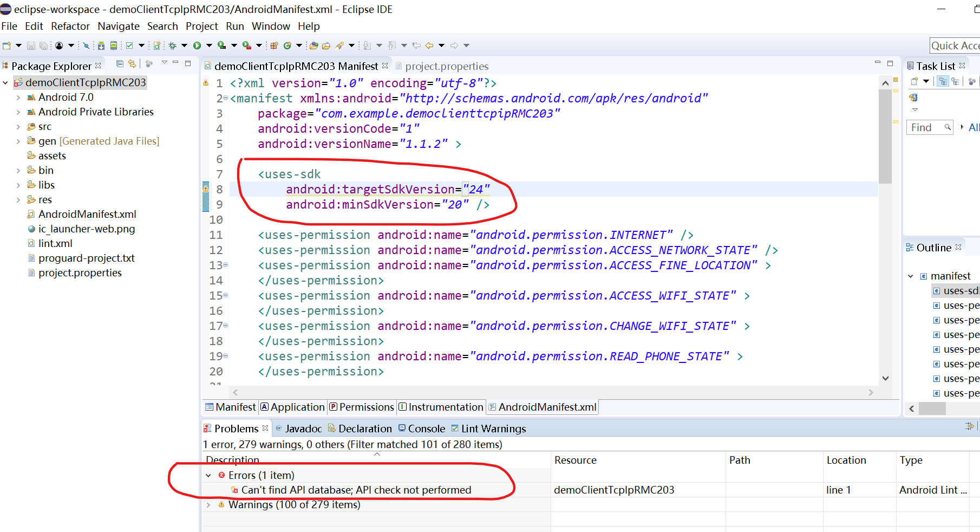Open the File menu
This screenshot has height=532, width=980.
[x=9, y=26]
